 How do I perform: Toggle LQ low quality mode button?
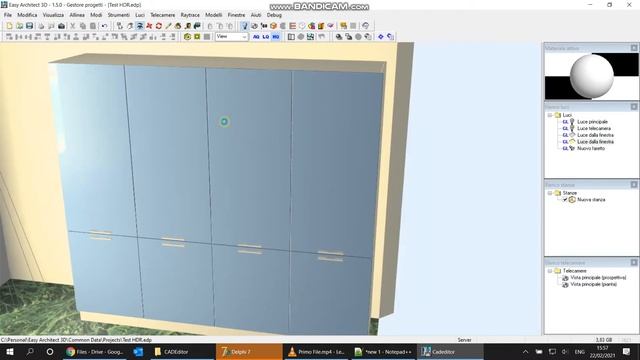(x=266, y=37)
